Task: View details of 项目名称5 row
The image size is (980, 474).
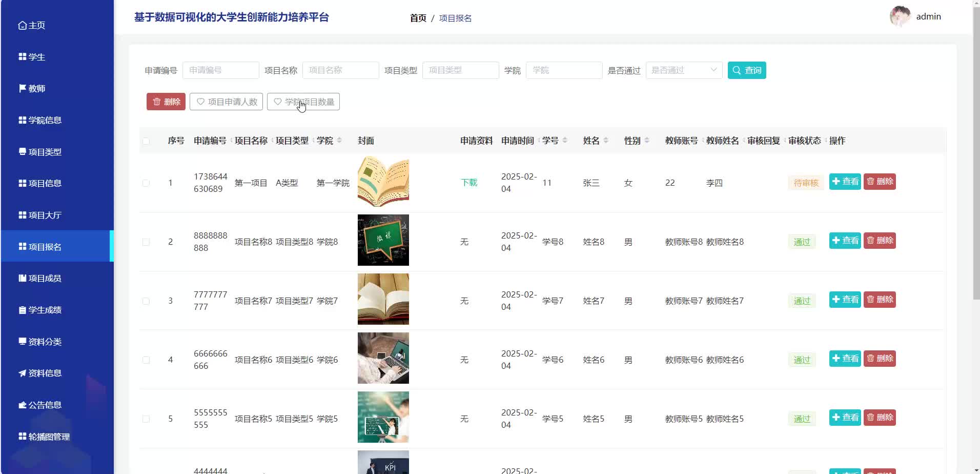Action: (845, 418)
